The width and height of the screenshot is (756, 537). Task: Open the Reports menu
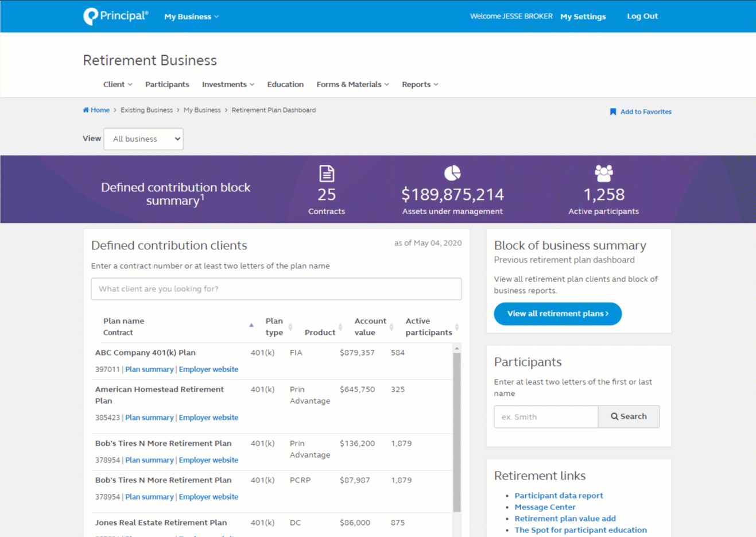pos(420,84)
